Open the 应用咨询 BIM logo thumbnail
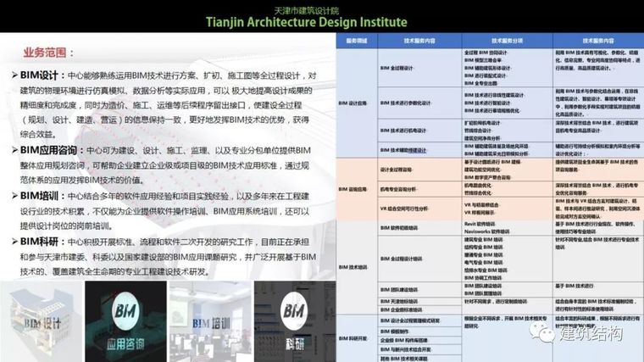 125,322
